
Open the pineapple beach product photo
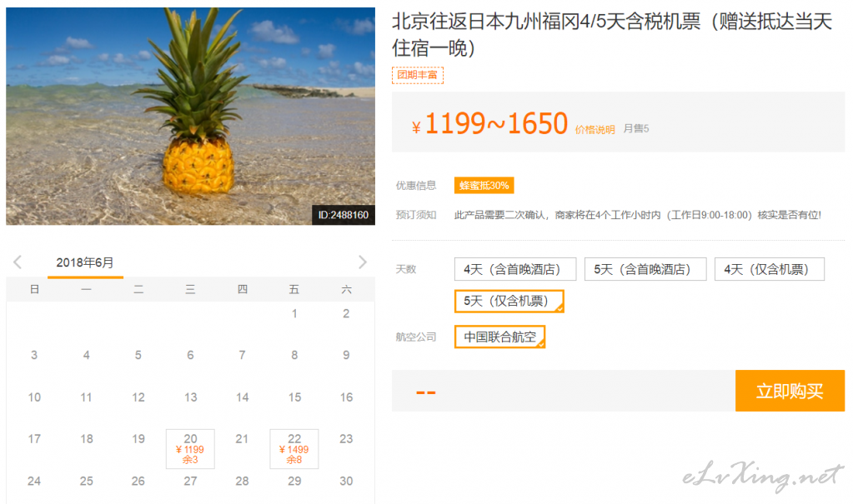pyautogui.click(x=190, y=116)
